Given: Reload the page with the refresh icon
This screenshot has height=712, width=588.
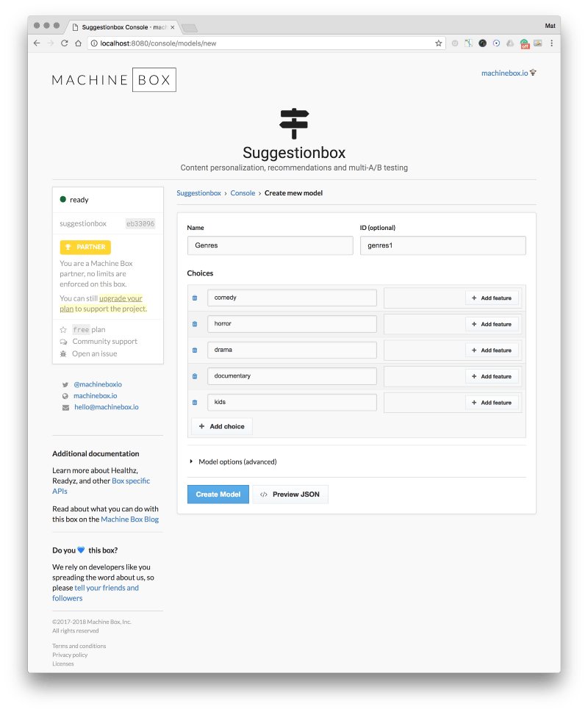Looking at the screenshot, I should [x=65, y=43].
